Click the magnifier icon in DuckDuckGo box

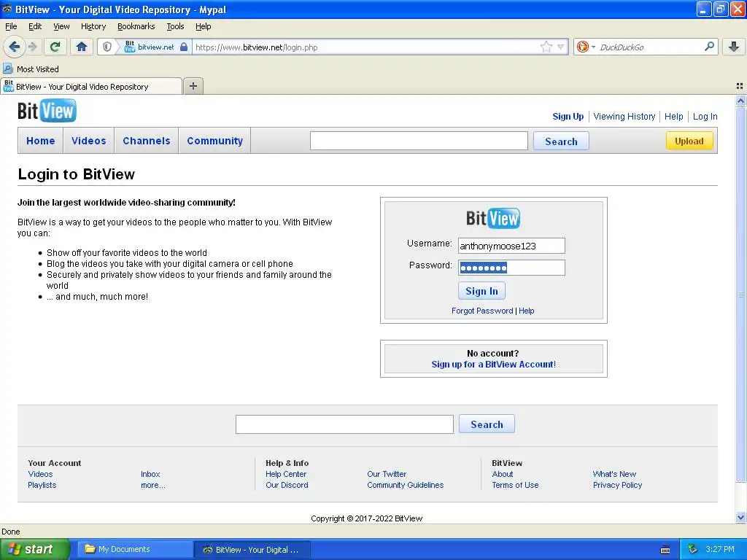pos(709,46)
